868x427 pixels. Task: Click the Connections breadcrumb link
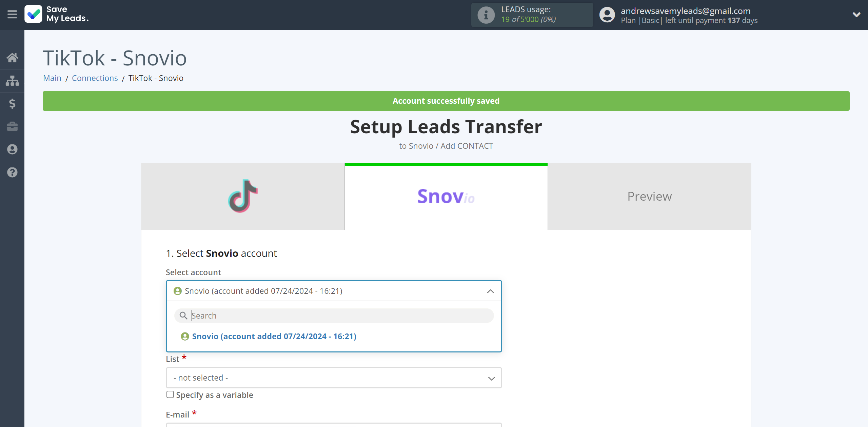pos(95,78)
